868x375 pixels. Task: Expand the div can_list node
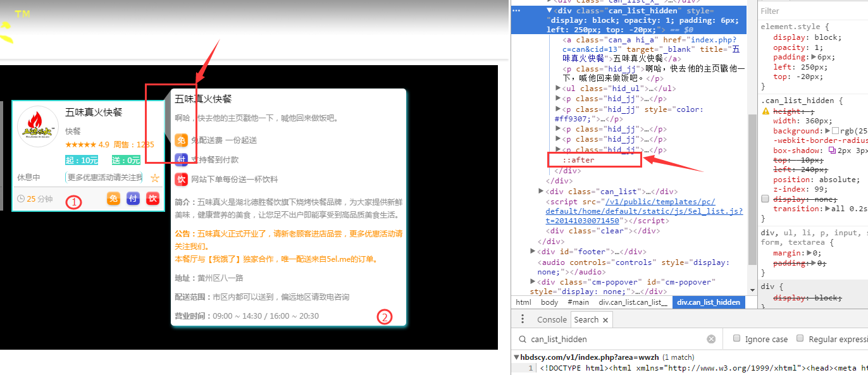point(542,192)
